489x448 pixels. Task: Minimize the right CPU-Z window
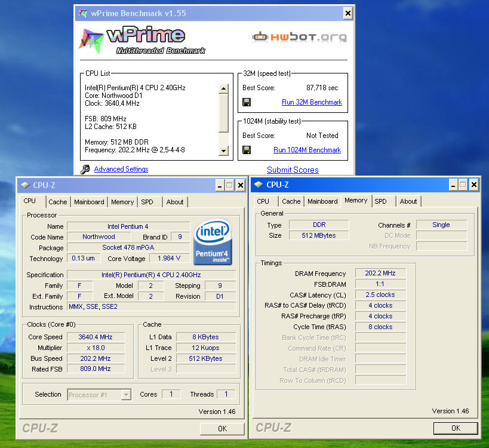click(x=453, y=185)
